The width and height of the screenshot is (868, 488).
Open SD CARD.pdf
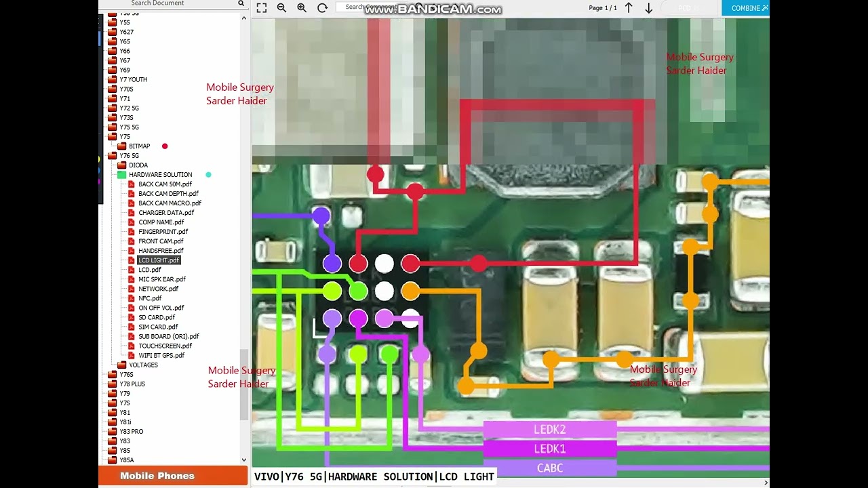[157, 317]
